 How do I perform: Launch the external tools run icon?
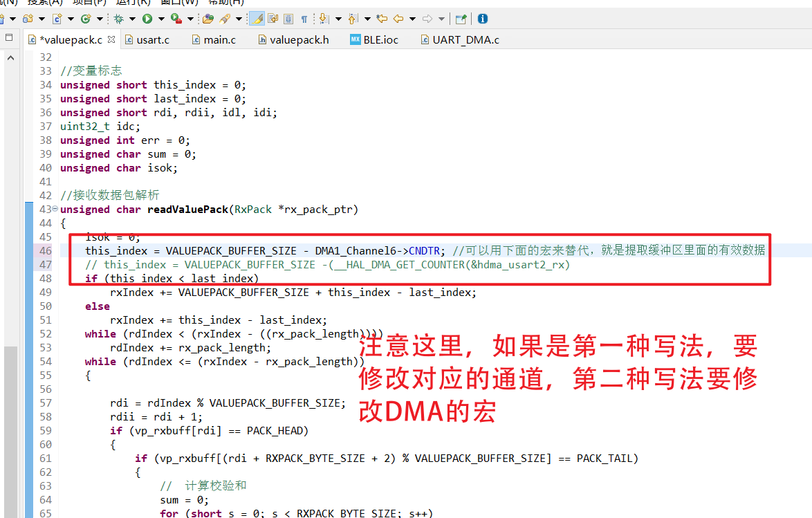pyautogui.click(x=176, y=19)
